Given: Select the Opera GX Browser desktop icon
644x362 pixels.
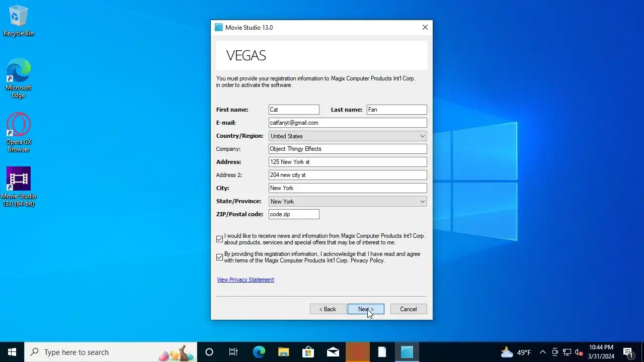Looking at the screenshot, I should click(x=19, y=133).
